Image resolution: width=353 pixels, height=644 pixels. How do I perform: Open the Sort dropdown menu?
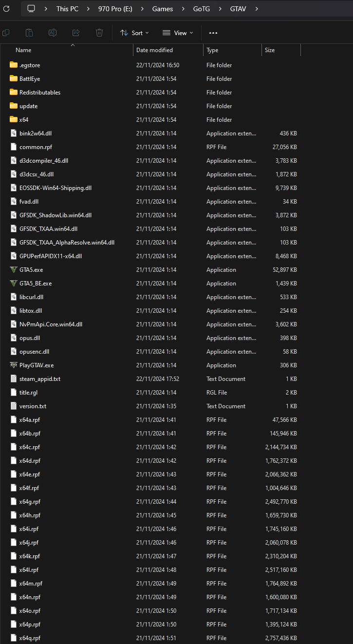[x=134, y=33]
